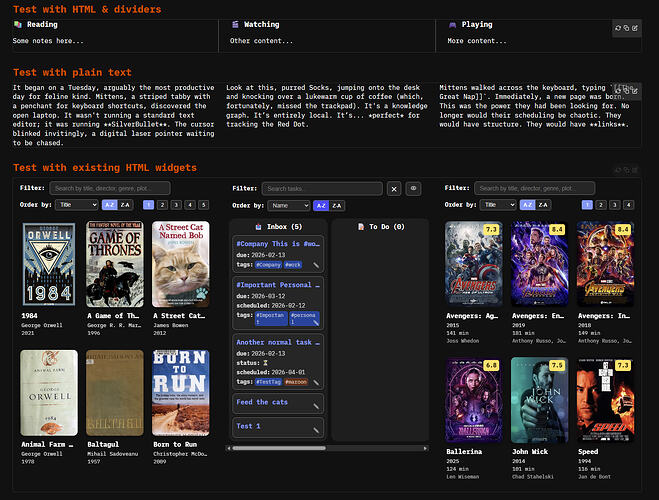The height and width of the screenshot is (500, 659).
Task: Expand the movies Order by Title dropdown
Action: (x=498, y=204)
